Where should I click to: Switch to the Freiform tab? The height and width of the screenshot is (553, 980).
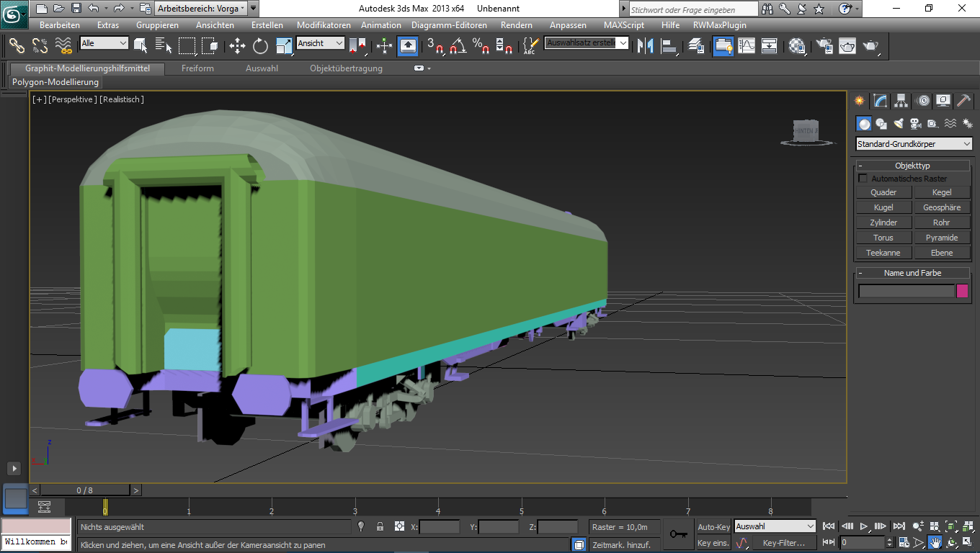(x=197, y=68)
